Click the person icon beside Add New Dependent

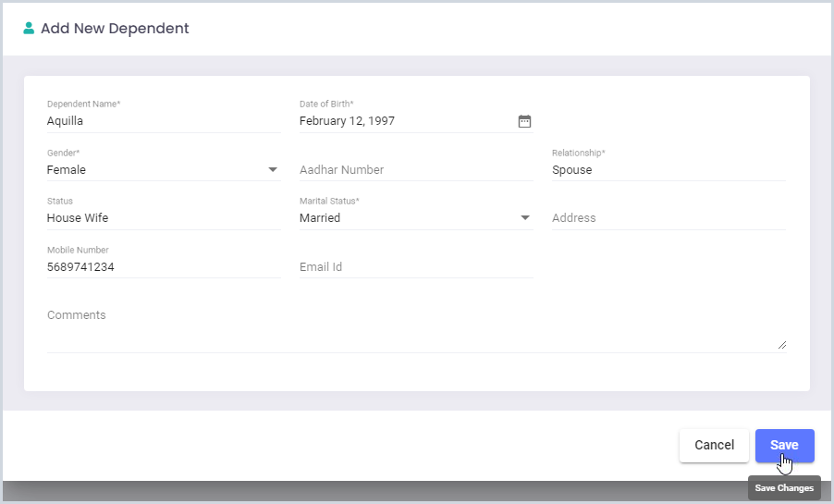coord(29,29)
